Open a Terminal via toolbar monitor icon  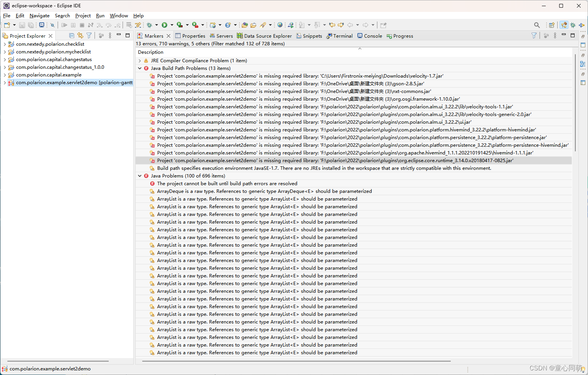click(42, 25)
